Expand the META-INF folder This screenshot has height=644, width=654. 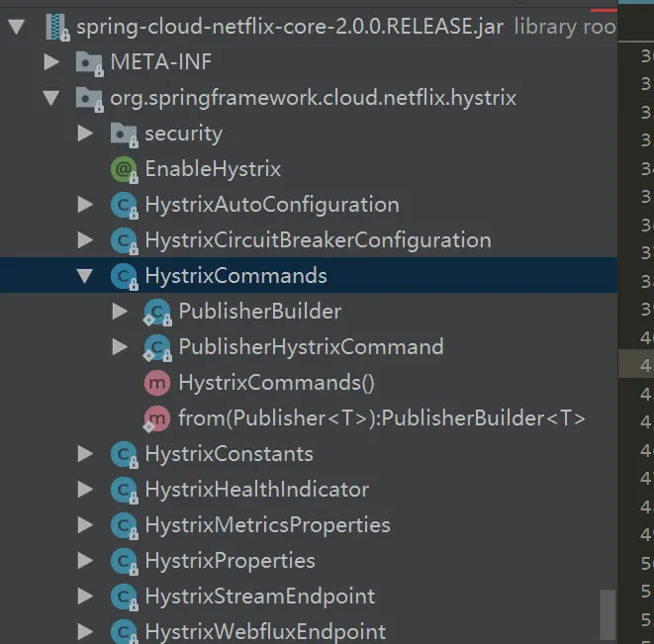pos(51,62)
